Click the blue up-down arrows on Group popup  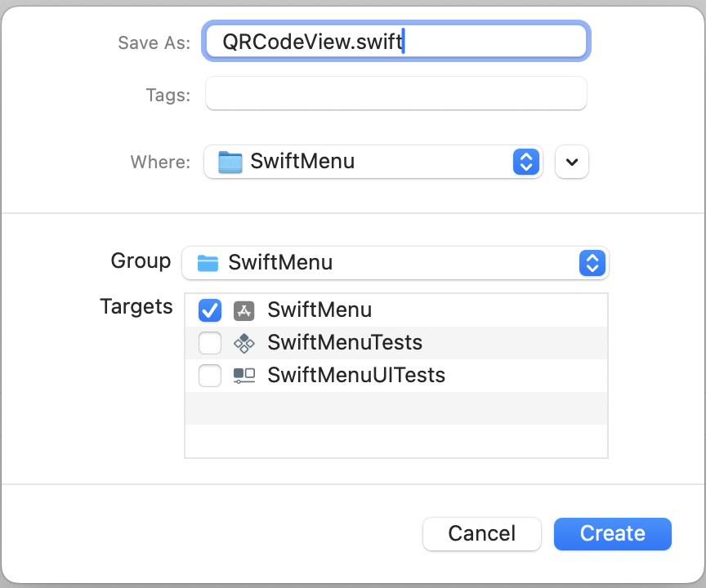point(592,263)
